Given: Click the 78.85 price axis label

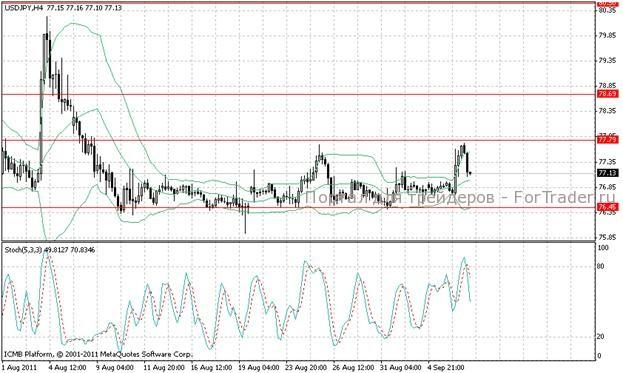Looking at the screenshot, I should click(x=607, y=86).
